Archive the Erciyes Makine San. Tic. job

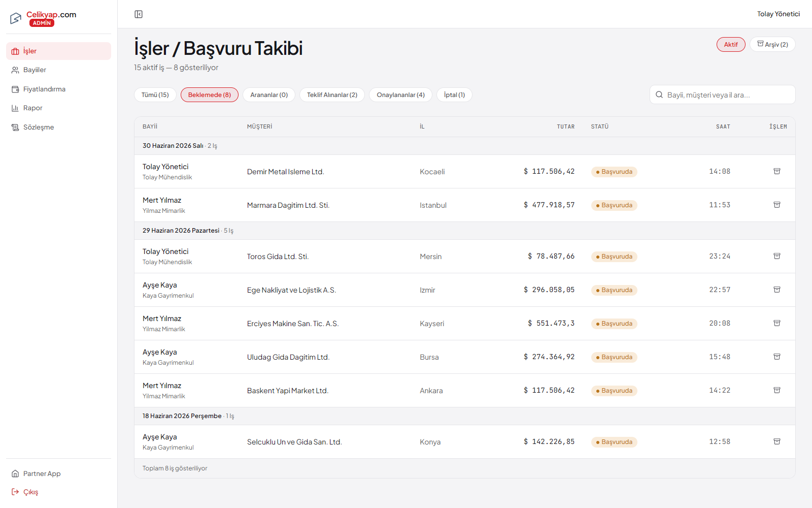click(777, 323)
